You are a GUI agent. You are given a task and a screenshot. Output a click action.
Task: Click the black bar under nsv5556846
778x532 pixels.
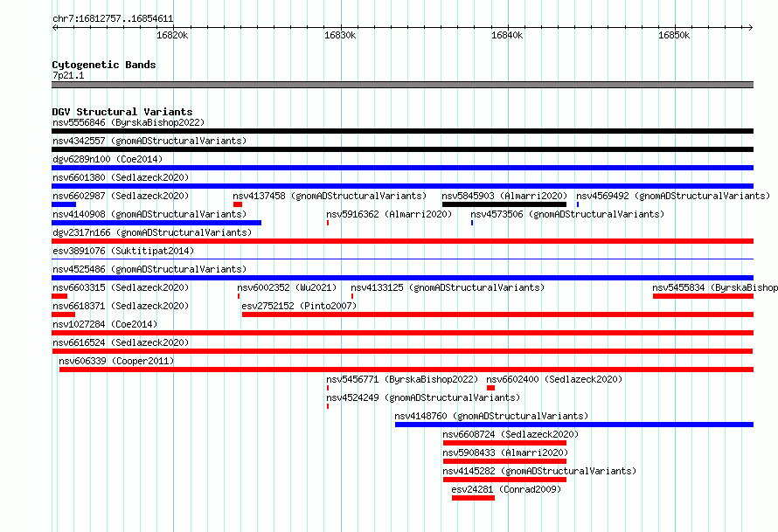tap(402, 131)
